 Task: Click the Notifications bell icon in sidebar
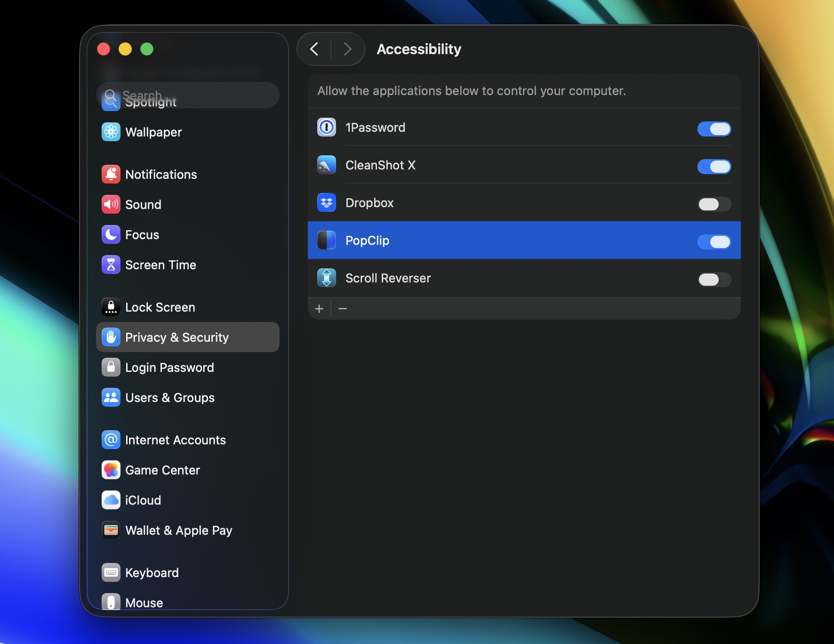(111, 174)
